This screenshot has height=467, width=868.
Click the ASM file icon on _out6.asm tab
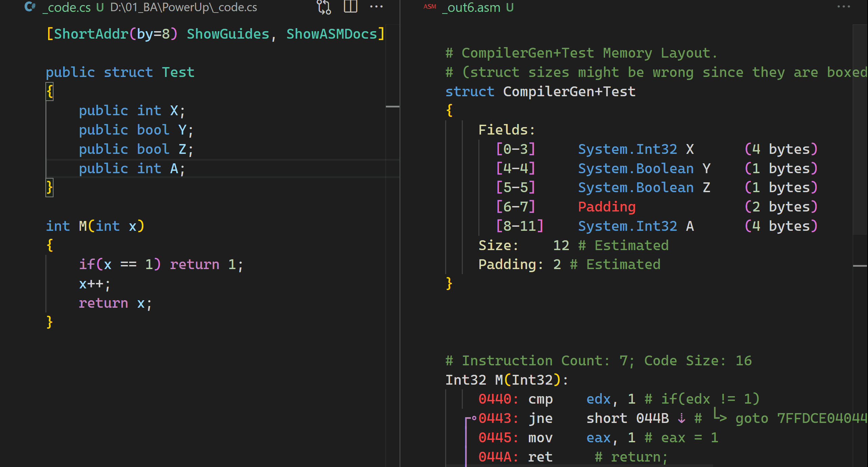coord(430,7)
